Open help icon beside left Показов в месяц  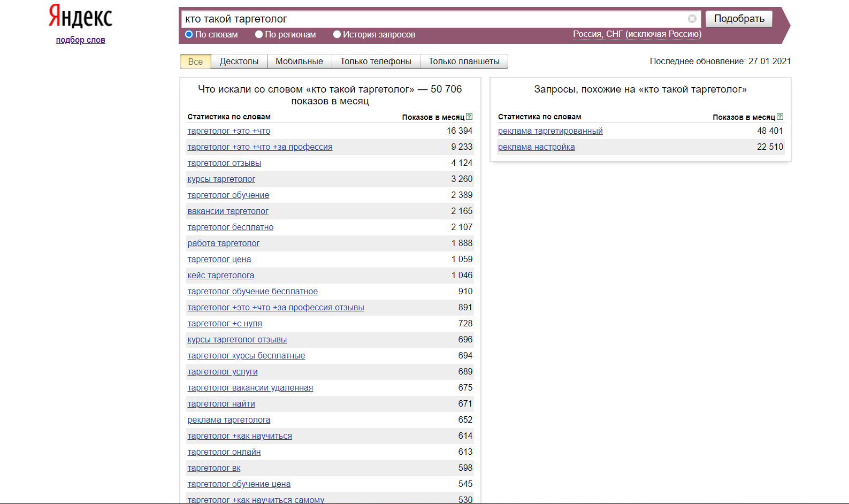(x=469, y=117)
